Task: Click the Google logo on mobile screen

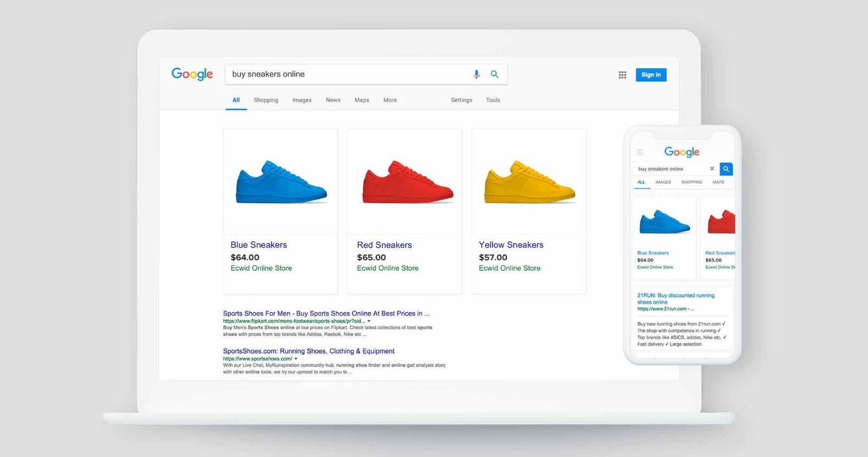Action: pos(682,152)
